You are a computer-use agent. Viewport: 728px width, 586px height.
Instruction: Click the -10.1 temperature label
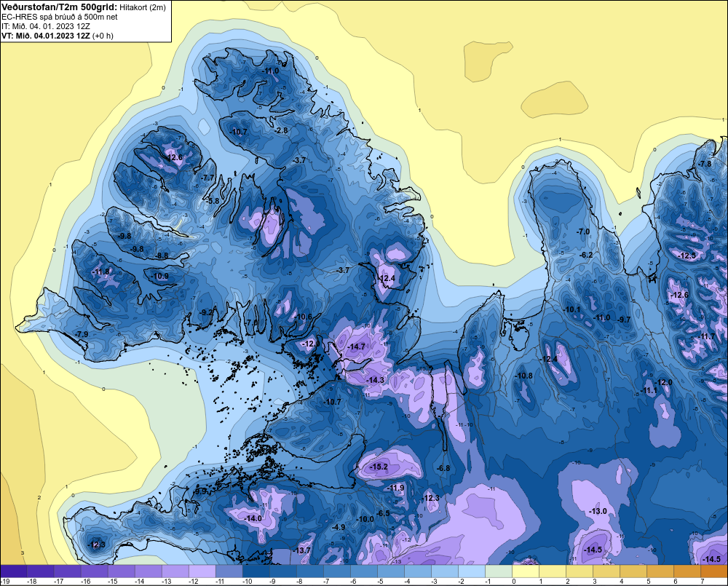[572, 309]
